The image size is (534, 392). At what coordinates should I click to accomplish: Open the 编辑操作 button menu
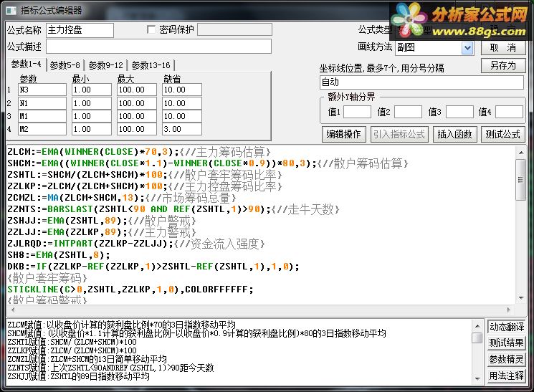(343, 134)
